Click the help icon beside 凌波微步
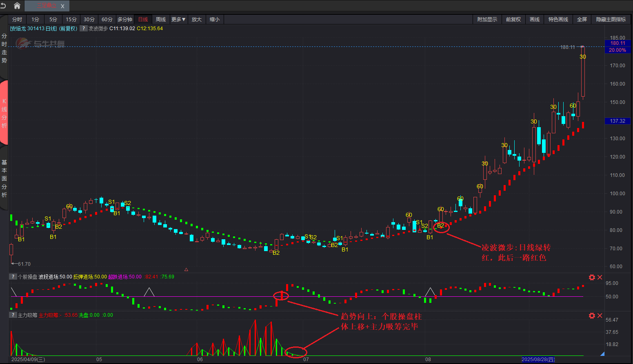The width and height of the screenshot is (633, 364). [83, 29]
